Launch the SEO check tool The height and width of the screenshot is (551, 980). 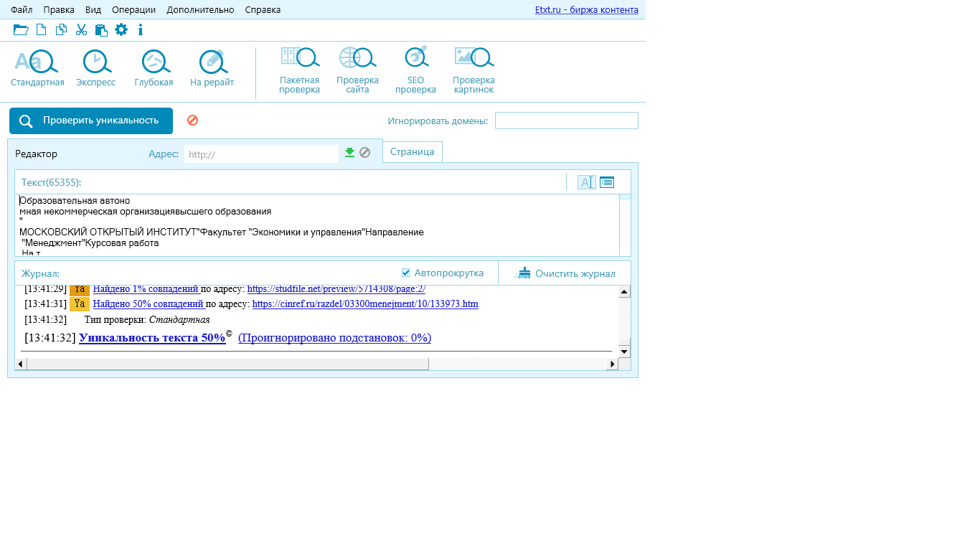pyautogui.click(x=415, y=60)
